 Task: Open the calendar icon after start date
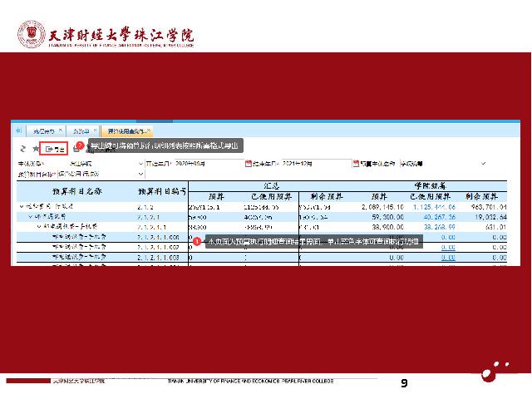pos(249,164)
